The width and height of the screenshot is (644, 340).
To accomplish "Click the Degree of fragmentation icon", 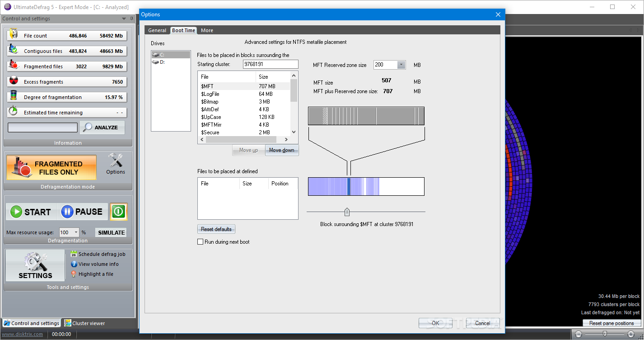I will point(14,96).
